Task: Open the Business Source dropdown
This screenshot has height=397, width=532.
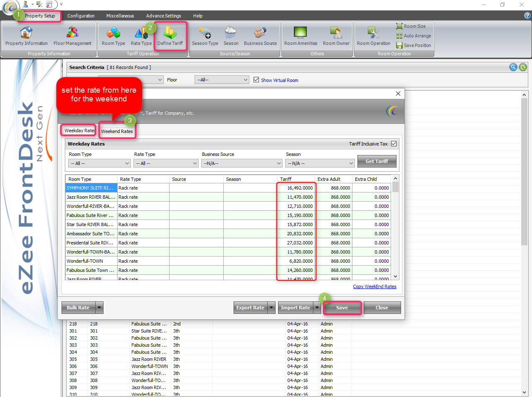Action: 242,163
